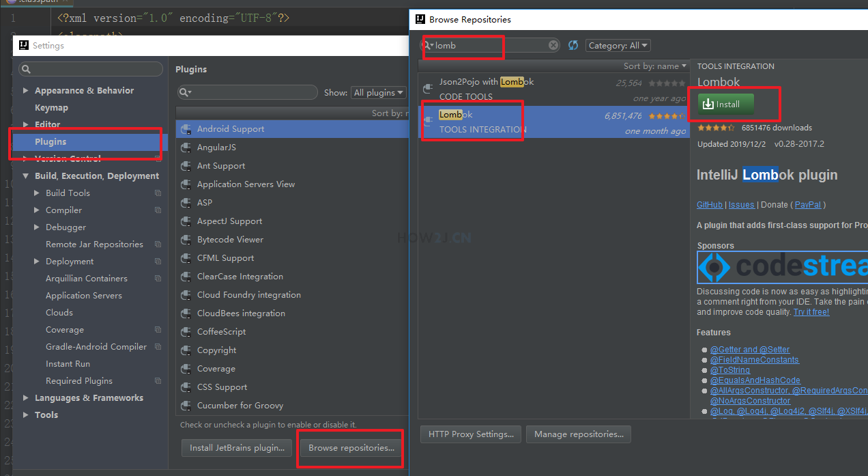Open the @EqualsAndHashCode link

[755, 380]
